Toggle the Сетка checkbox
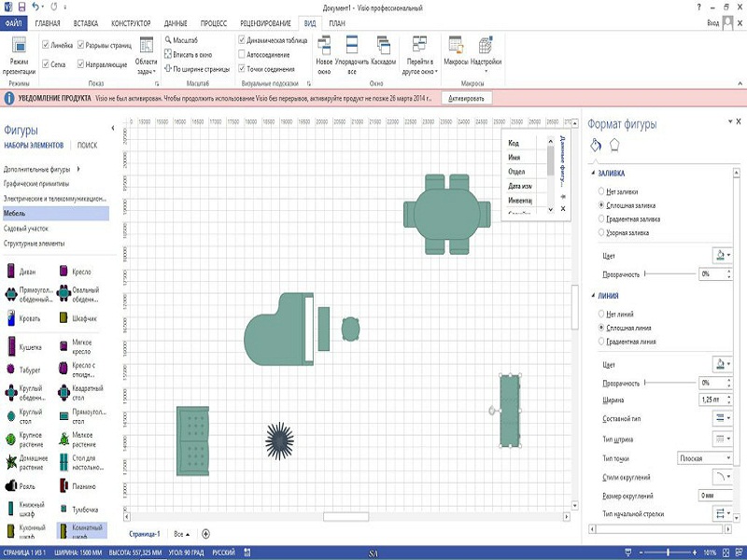 coord(46,64)
